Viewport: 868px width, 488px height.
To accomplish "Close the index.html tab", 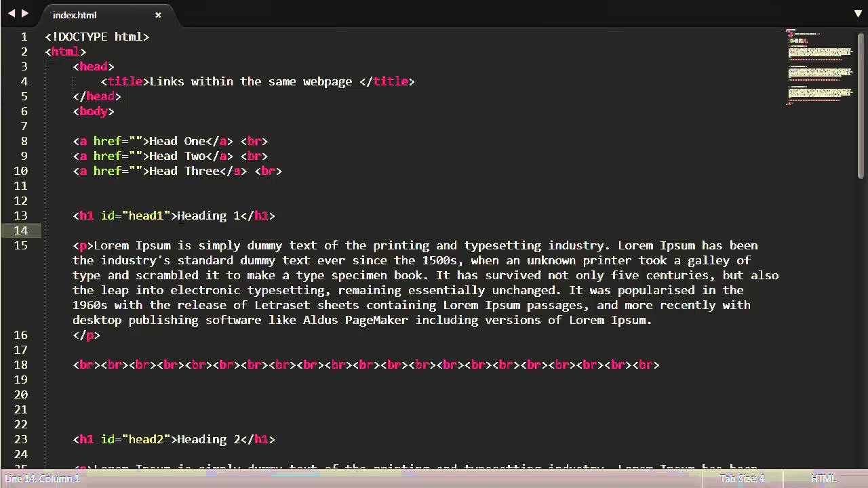I will coord(158,15).
